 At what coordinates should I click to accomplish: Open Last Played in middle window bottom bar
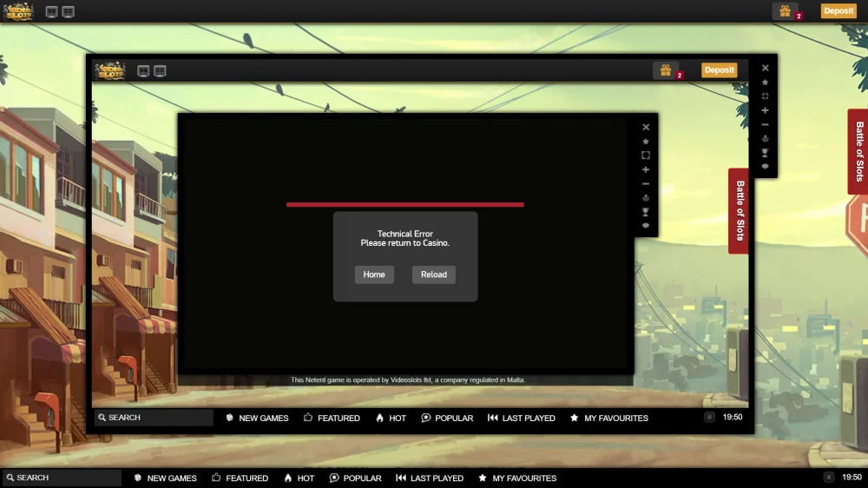pyautogui.click(x=521, y=419)
